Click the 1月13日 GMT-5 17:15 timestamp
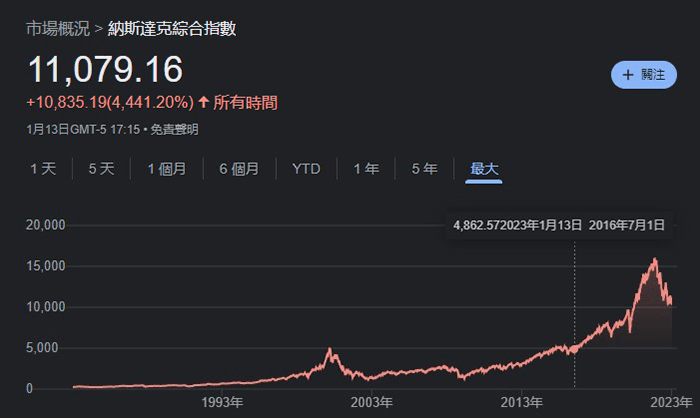The height and width of the screenshot is (418, 700). tap(83, 130)
